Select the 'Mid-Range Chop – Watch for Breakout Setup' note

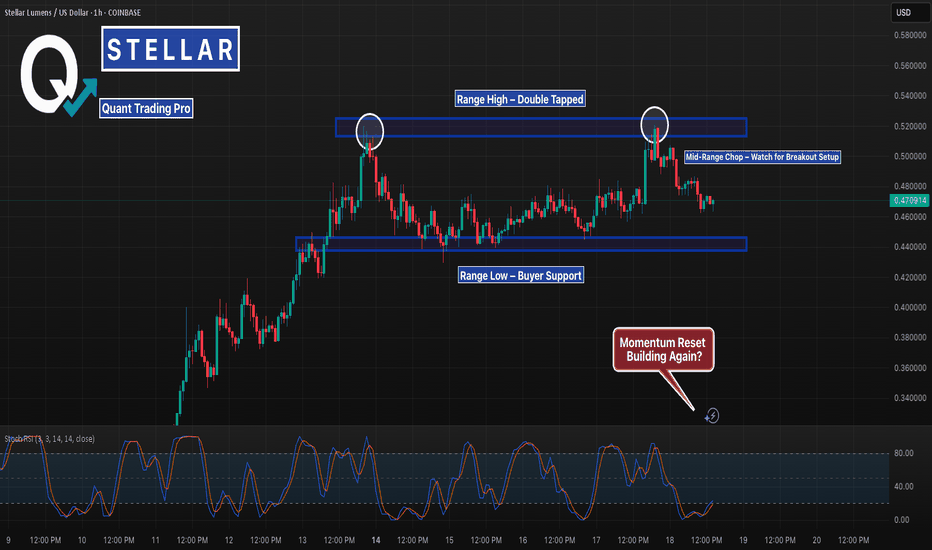[763, 157]
